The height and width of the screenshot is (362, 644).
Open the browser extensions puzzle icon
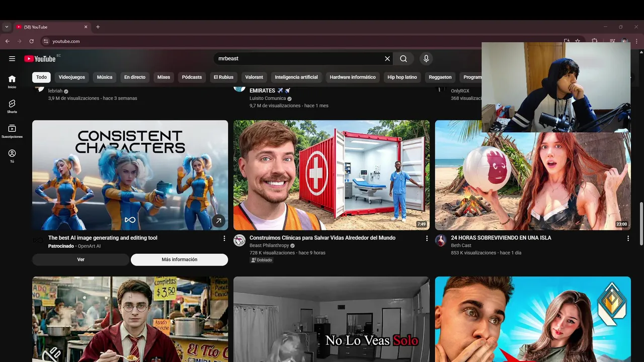595,41
